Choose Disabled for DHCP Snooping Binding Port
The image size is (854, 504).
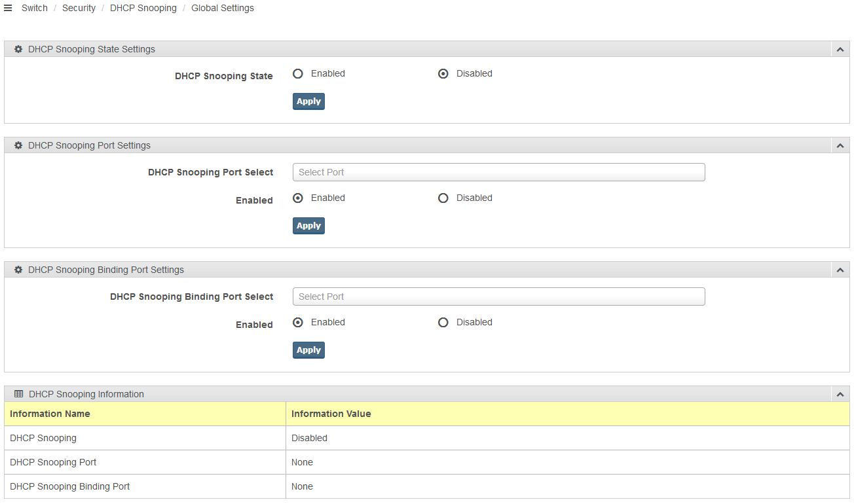[x=443, y=323]
